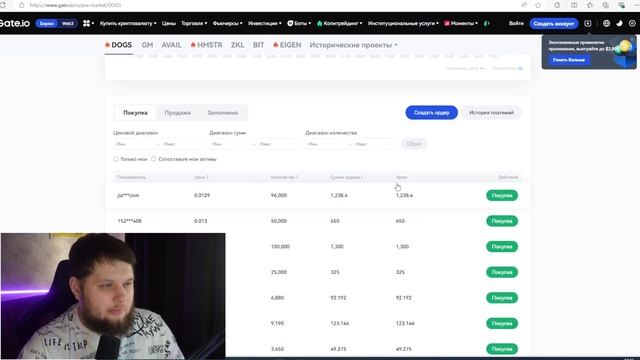Open the apps grid menu icon
This screenshot has height=360, width=640.
(87, 24)
